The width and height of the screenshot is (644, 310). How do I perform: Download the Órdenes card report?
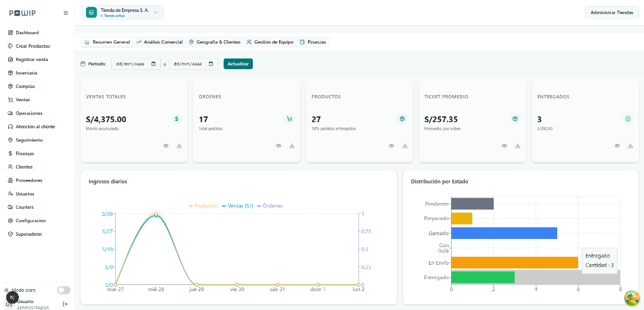coord(292,146)
